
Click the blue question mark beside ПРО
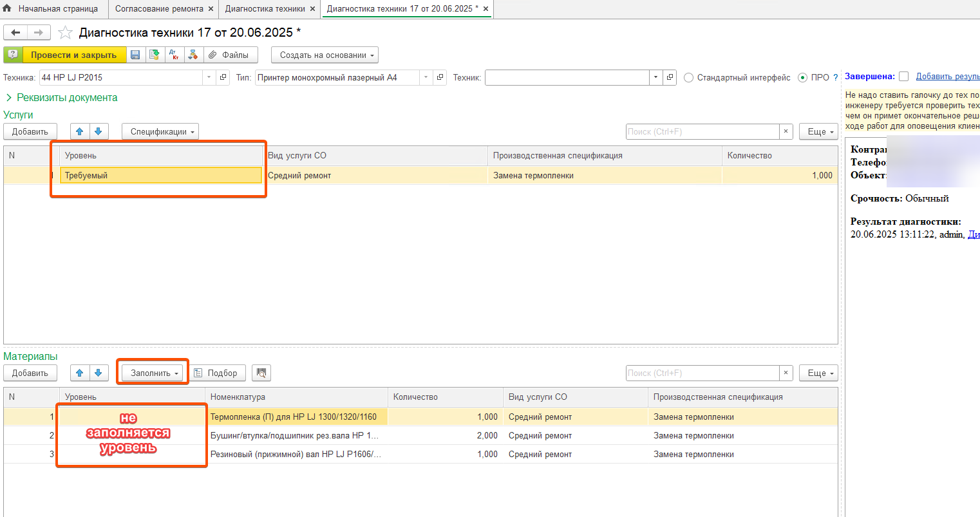[836, 78]
